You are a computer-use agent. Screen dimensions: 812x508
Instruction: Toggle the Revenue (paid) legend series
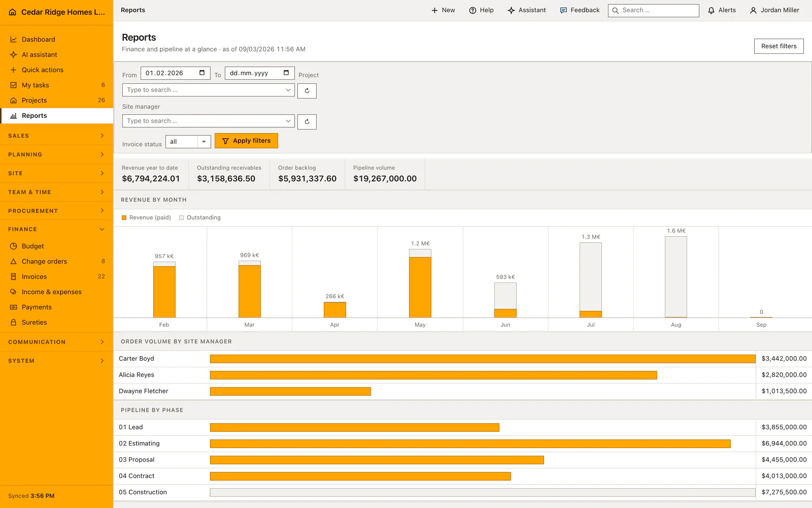[146, 217]
